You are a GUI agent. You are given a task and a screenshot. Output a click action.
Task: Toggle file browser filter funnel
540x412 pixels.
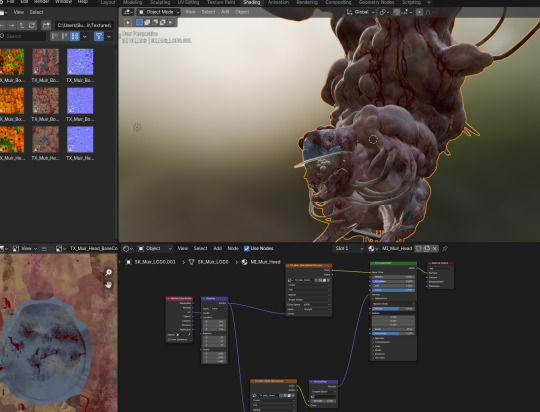99,36
